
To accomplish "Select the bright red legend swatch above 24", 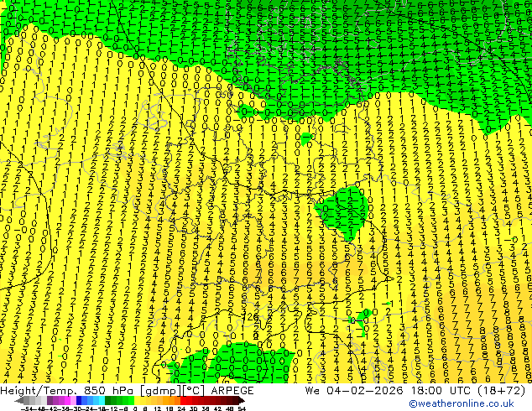I will (183, 400).
